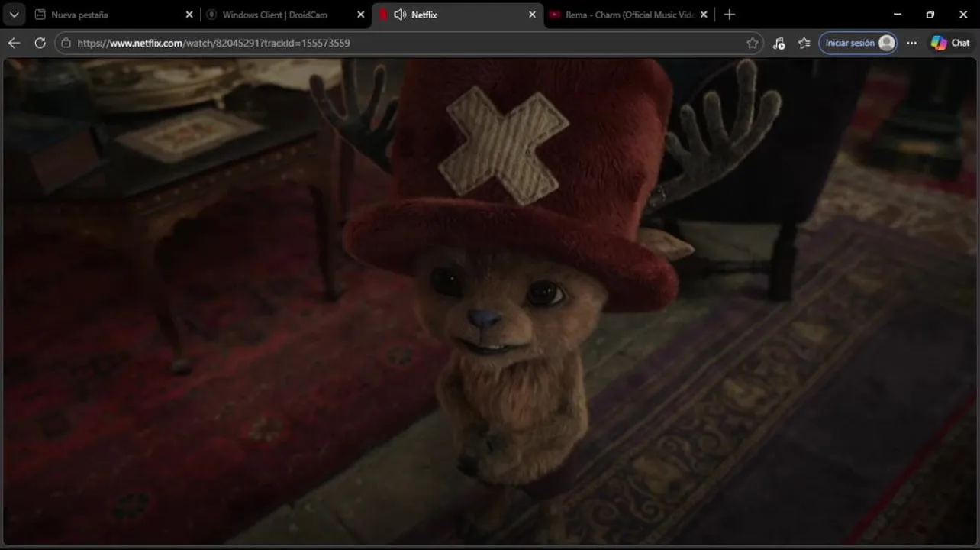Restore down the browser window

click(x=930, y=15)
